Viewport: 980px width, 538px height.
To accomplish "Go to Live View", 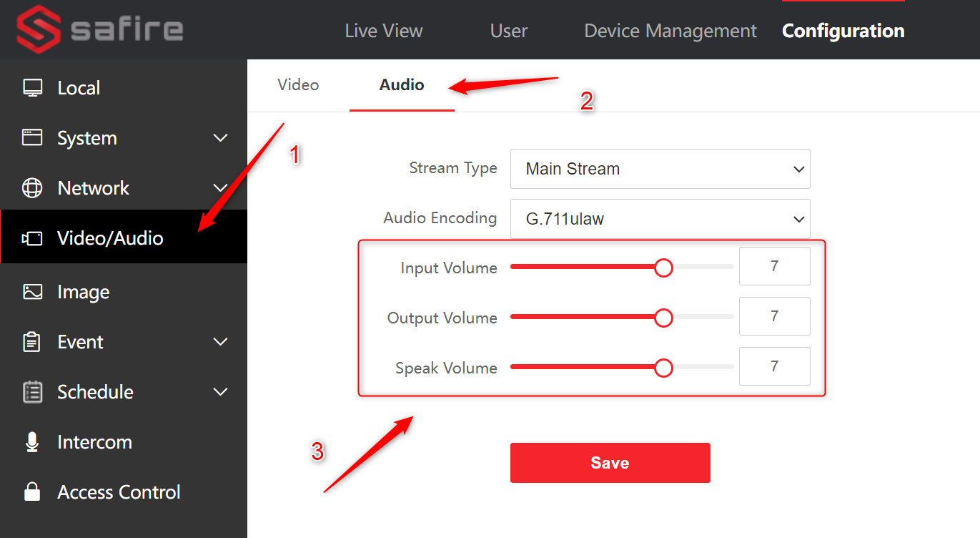I will pyautogui.click(x=384, y=31).
